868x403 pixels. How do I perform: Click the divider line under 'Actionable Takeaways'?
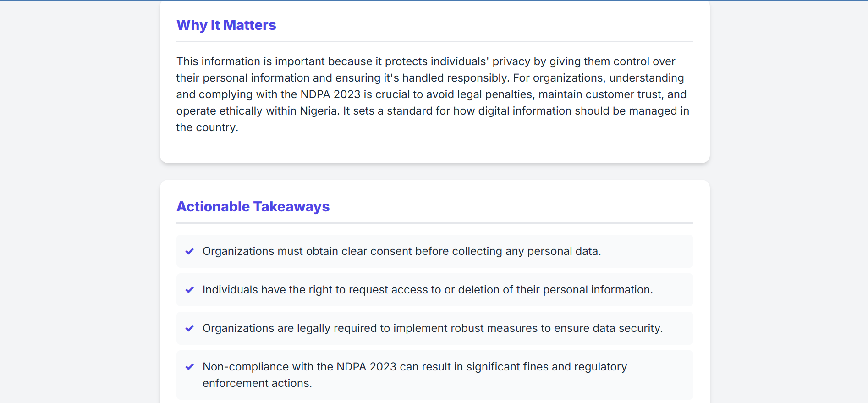point(434,223)
